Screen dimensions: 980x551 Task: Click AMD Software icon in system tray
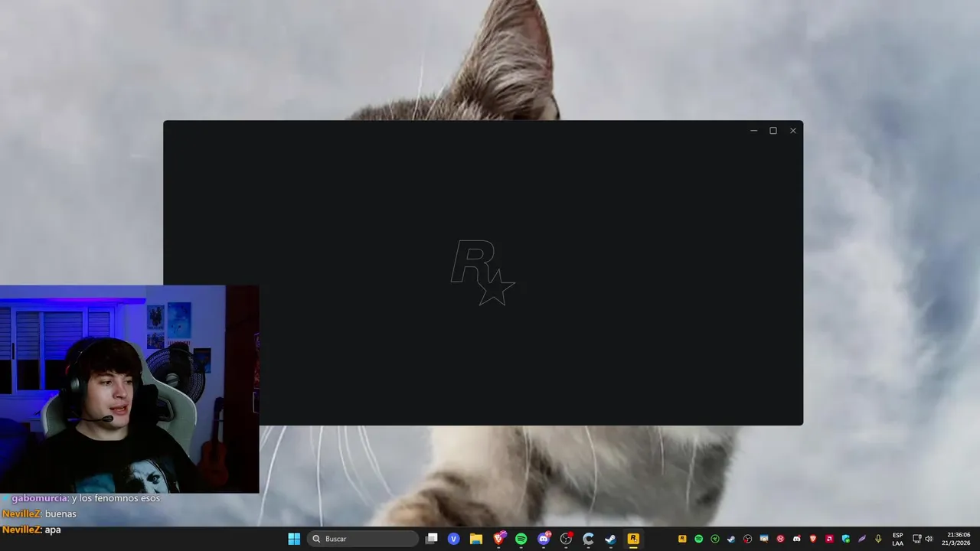coord(830,539)
